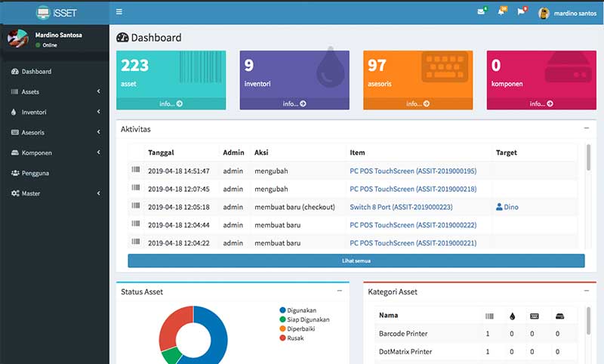The width and height of the screenshot is (604, 364).
Task: Open the mail envelope notifications
Action: pyautogui.click(x=481, y=11)
